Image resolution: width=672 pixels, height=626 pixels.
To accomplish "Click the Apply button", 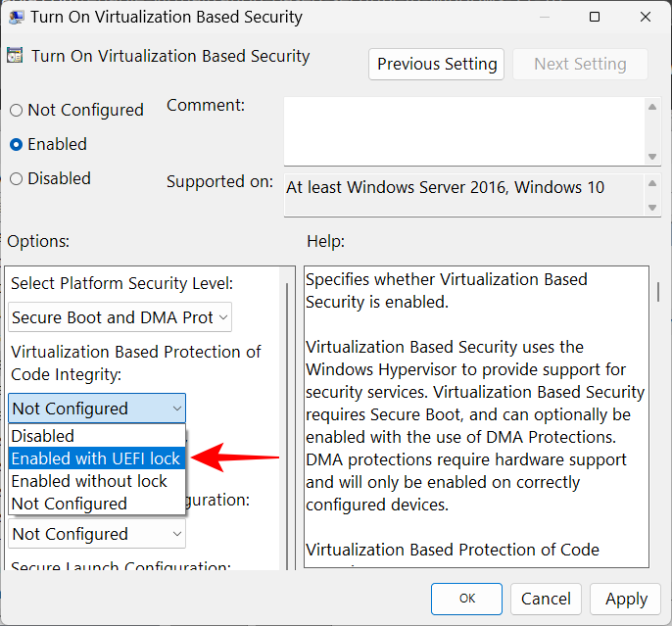I will [626, 599].
